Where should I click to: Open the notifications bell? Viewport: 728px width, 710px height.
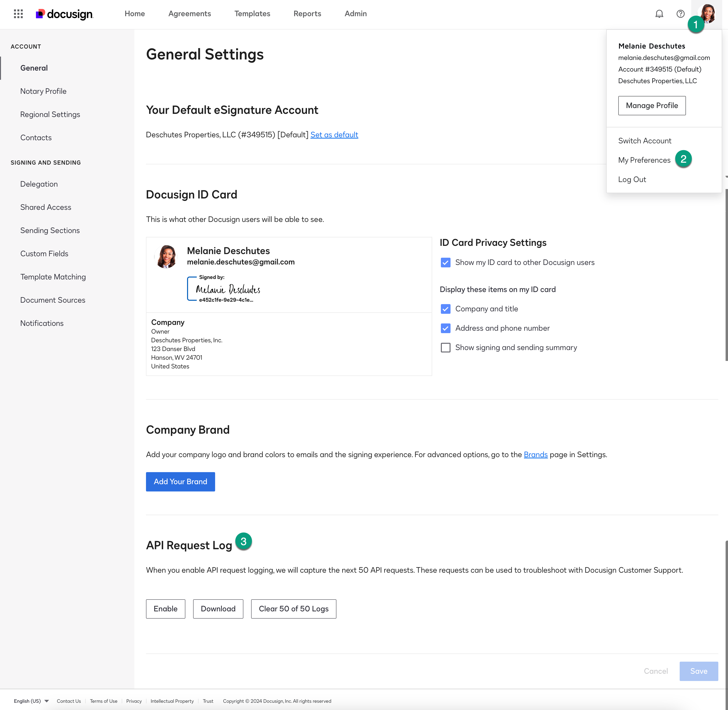[x=659, y=14]
